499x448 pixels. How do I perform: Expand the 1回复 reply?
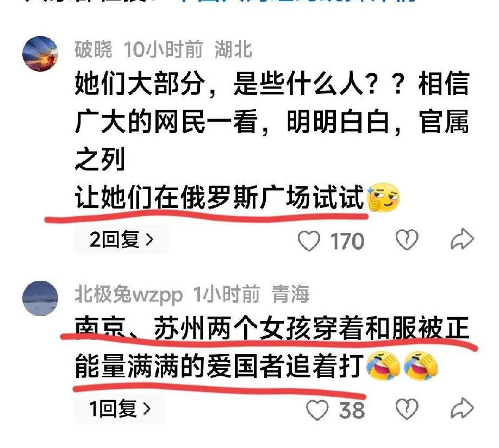[120, 409]
